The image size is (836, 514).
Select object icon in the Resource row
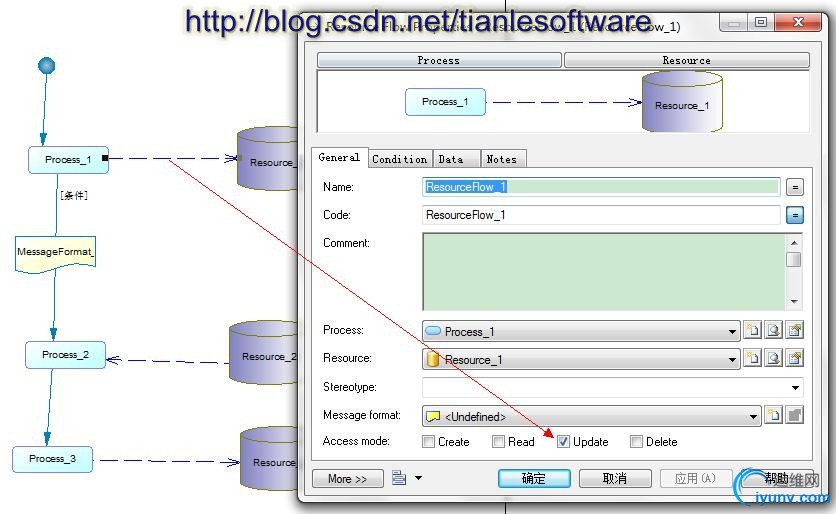(773, 358)
